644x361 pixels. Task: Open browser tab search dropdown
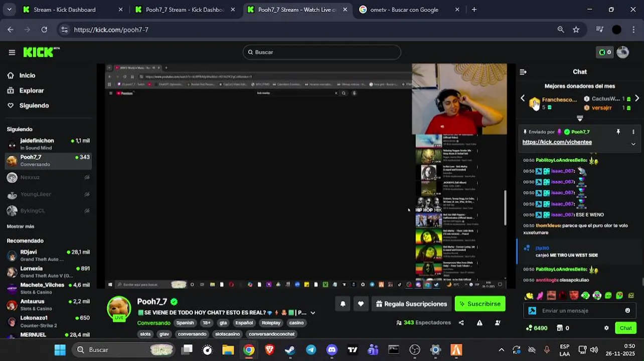point(9,10)
